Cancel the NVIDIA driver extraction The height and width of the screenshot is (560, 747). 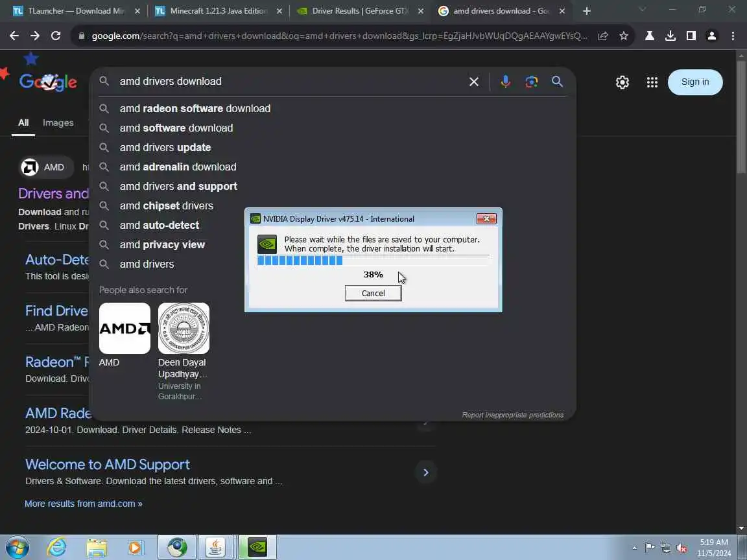click(x=373, y=294)
